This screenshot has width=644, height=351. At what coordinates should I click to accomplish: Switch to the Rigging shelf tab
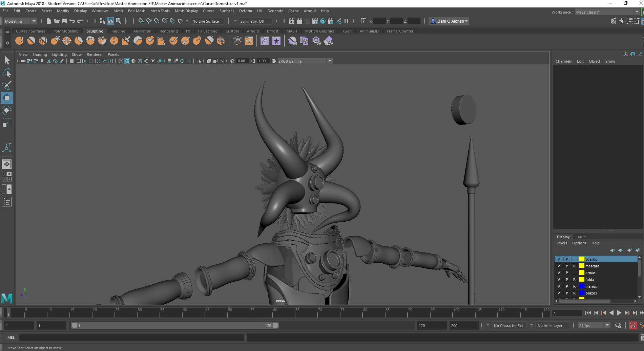[x=118, y=31]
